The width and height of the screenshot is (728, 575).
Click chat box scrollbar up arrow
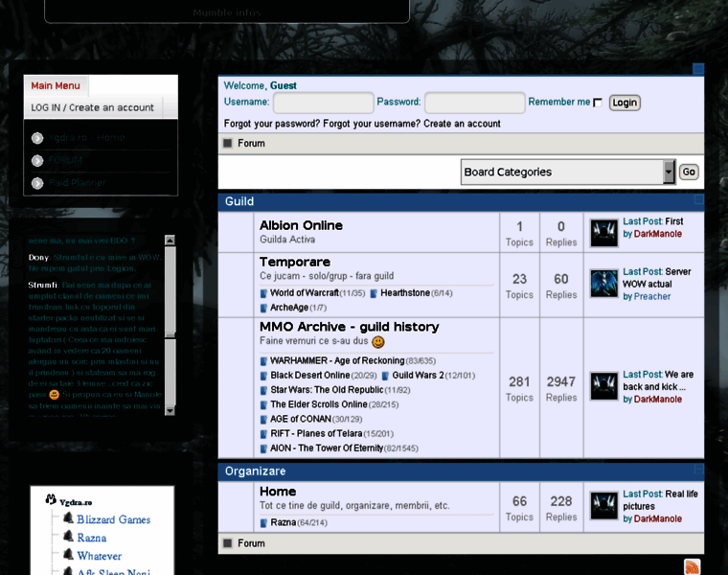pyautogui.click(x=170, y=241)
